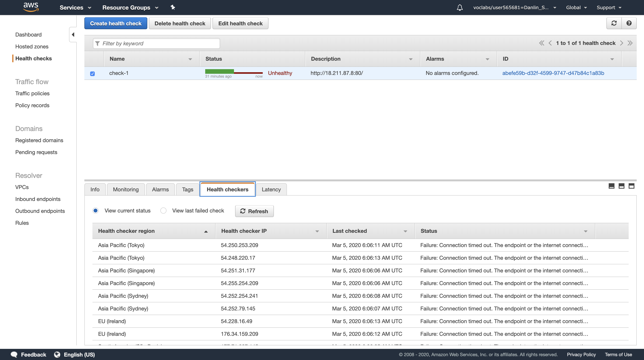Select View current status radio button
The image size is (644, 360).
pyautogui.click(x=96, y=211)
